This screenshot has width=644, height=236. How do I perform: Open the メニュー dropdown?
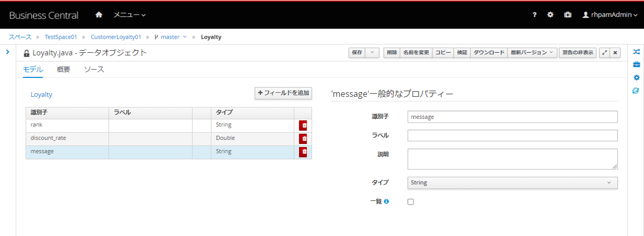click(x=130, y=15)
